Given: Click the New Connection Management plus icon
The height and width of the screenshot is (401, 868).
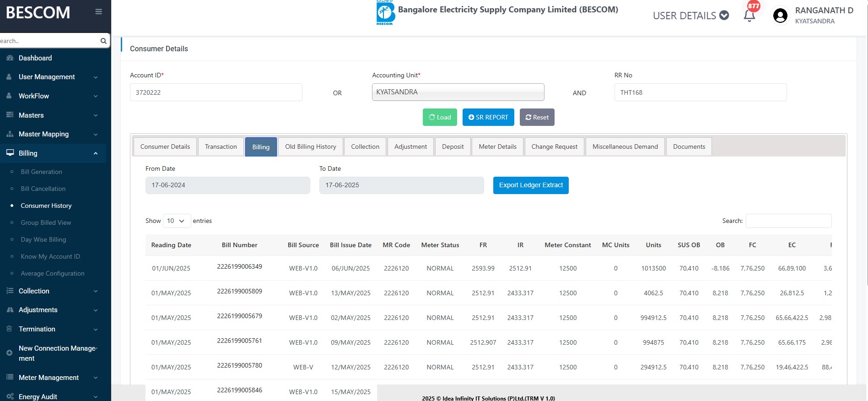Looking at the screenshot, I should click(9, 353).
